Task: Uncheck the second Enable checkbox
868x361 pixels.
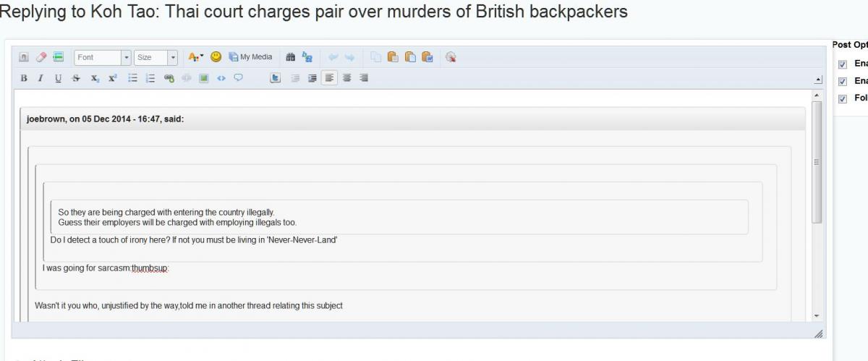Action: tap(842, 81)
